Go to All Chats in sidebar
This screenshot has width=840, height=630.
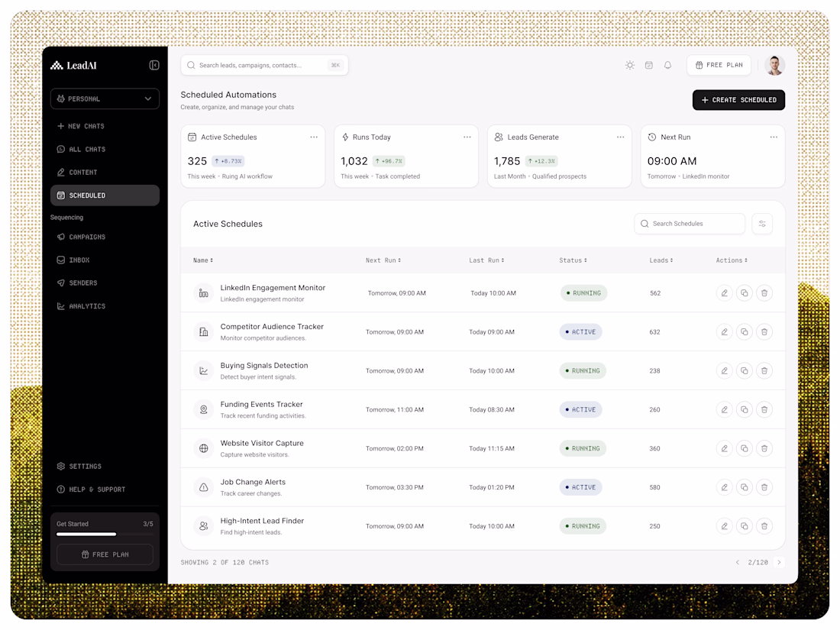point(105,150)
